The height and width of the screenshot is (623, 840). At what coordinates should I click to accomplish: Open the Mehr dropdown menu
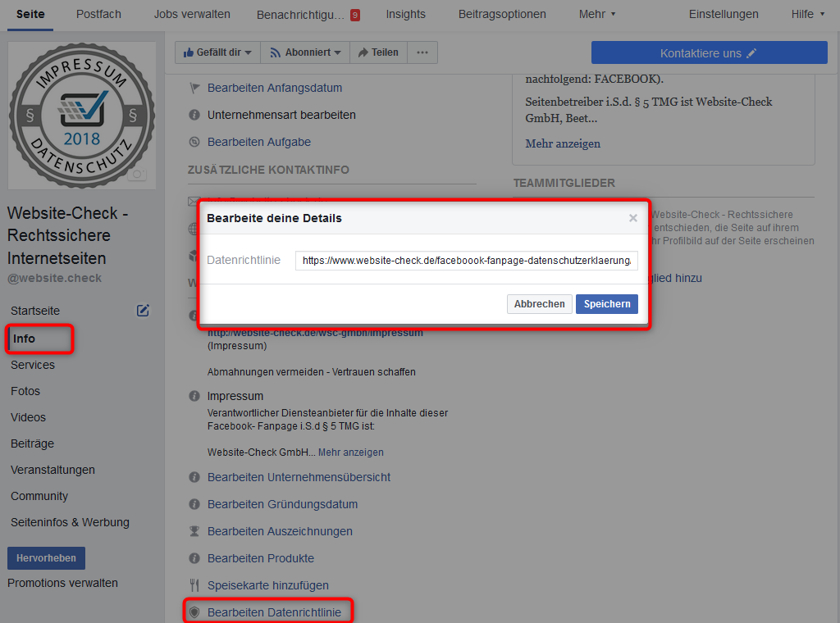click(597, 15)
